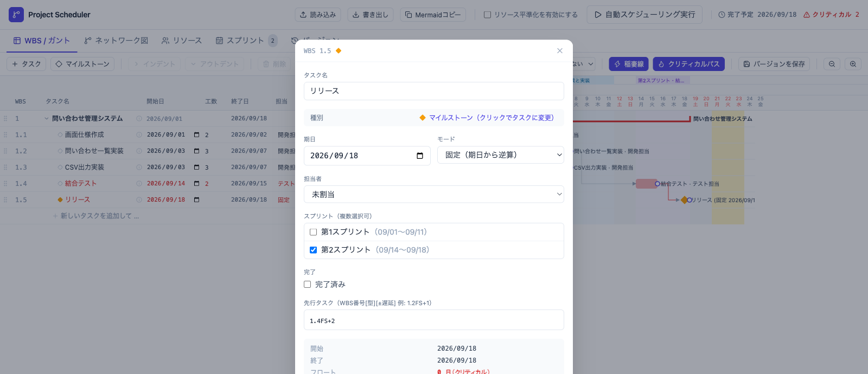Open calendar icon in リリース row

click(x=196, y=199)
